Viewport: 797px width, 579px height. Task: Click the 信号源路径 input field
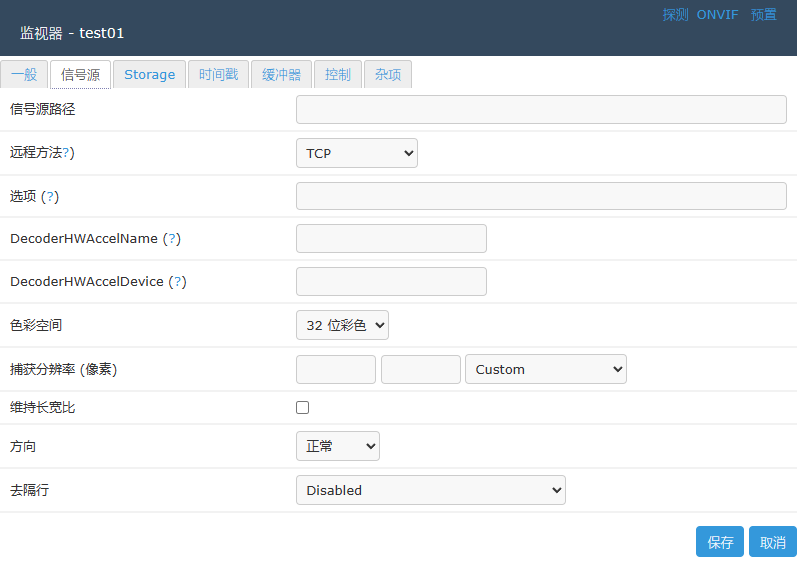tap(541, 109)
